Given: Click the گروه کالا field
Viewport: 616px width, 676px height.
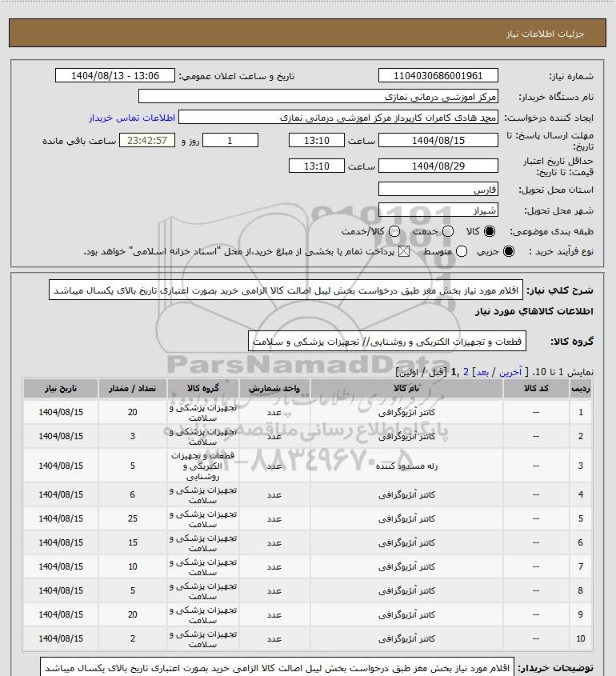Looking at the screenshot, I should [387, 341].
